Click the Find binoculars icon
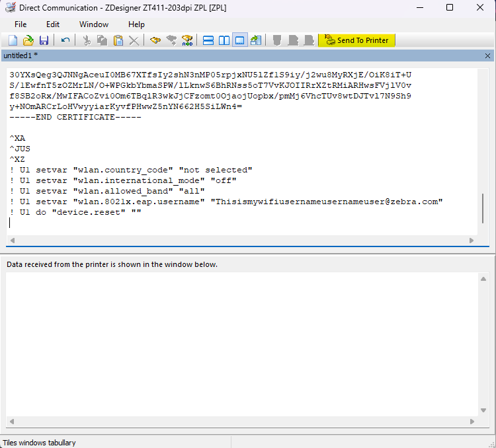Image resolution: width=496 pixels, height=448 pixels. pyautogui.click(x=155, y=40)
